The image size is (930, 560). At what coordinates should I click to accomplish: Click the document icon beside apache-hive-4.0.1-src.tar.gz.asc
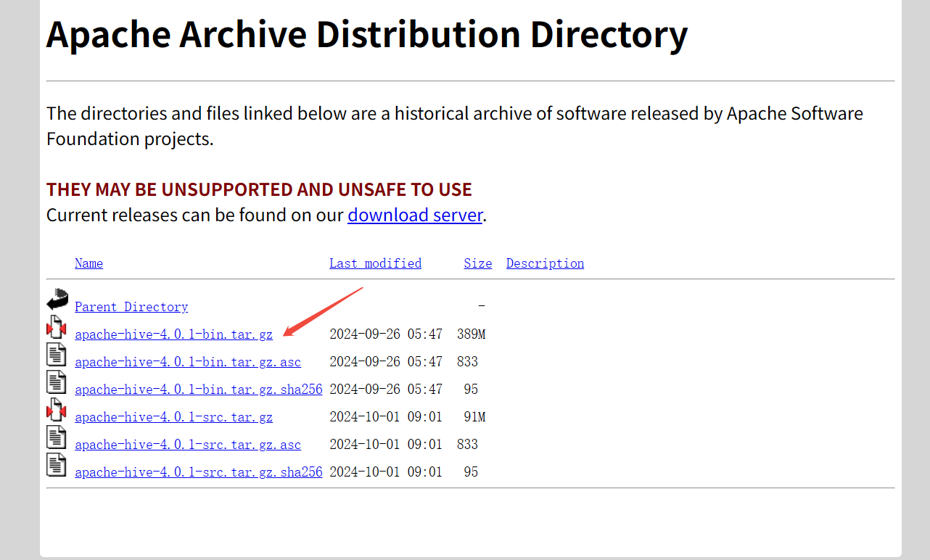pos(57,437)
